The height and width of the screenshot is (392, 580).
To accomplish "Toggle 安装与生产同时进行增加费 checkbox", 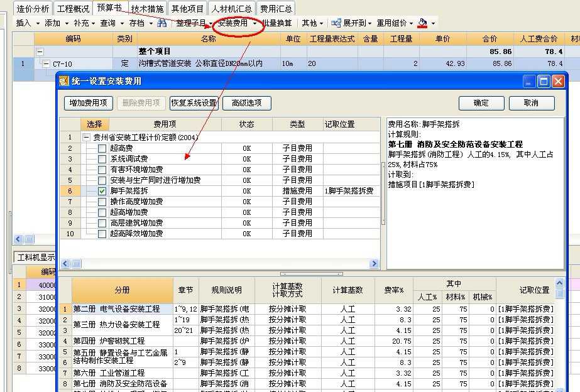I will coord(102,181).
